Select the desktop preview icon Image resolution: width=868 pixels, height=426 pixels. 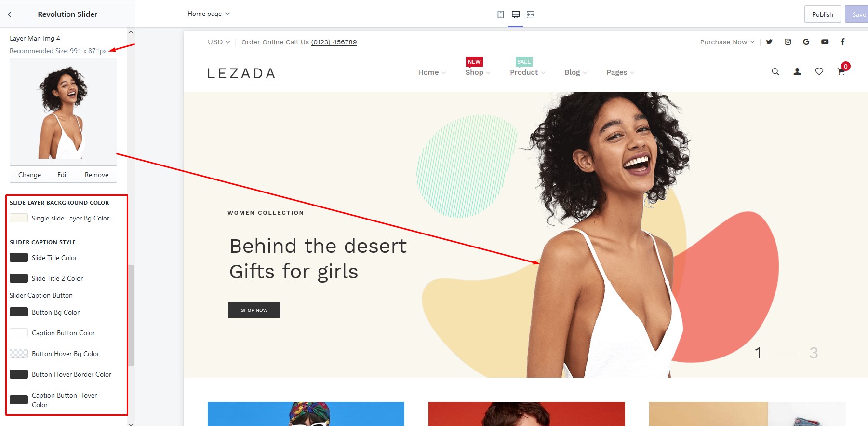tap(516, 14)
